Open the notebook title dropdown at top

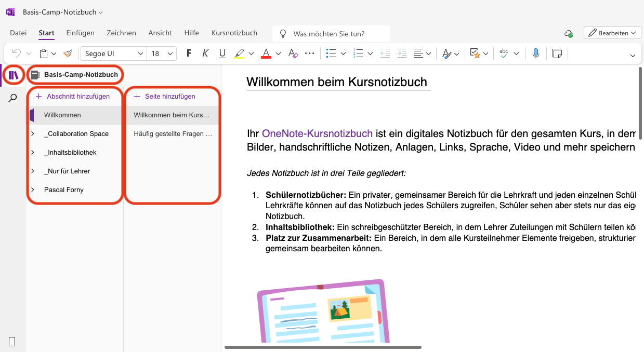pyautogui.click(x=63, y=12)
